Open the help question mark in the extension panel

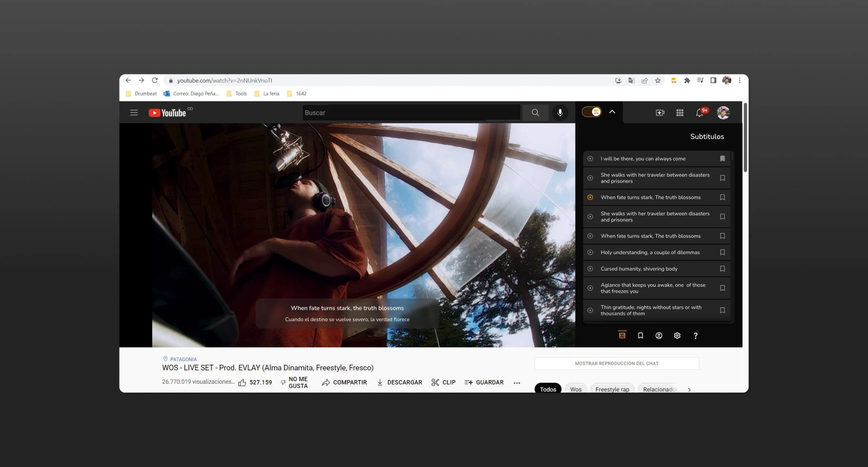coord(695,335)
